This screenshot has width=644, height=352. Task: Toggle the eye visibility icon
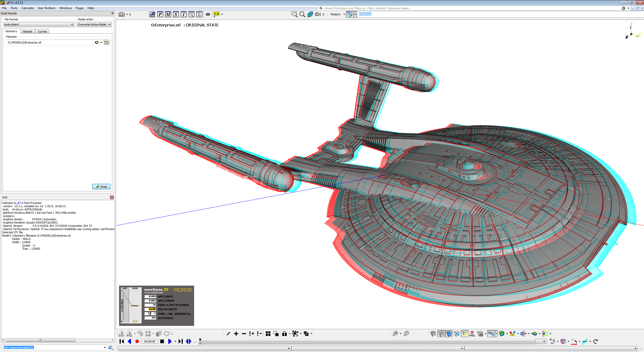pos(208,14)
